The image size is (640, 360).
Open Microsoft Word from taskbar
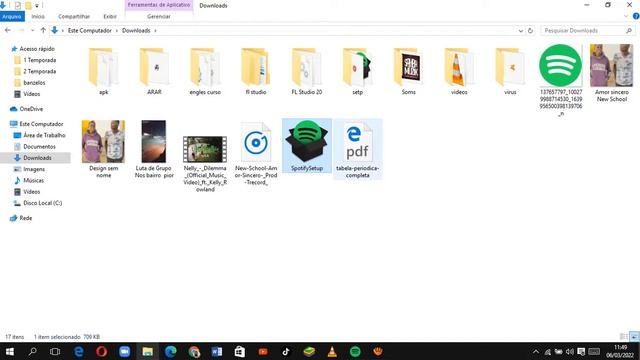pyautogui.click(x=217, y=351)
